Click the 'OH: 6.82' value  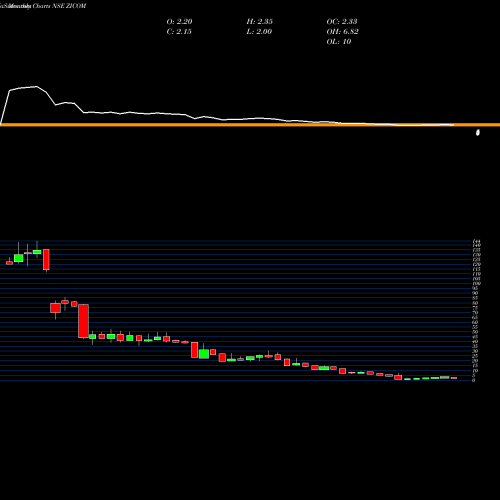pyautogui.click(x=342, y=31)
